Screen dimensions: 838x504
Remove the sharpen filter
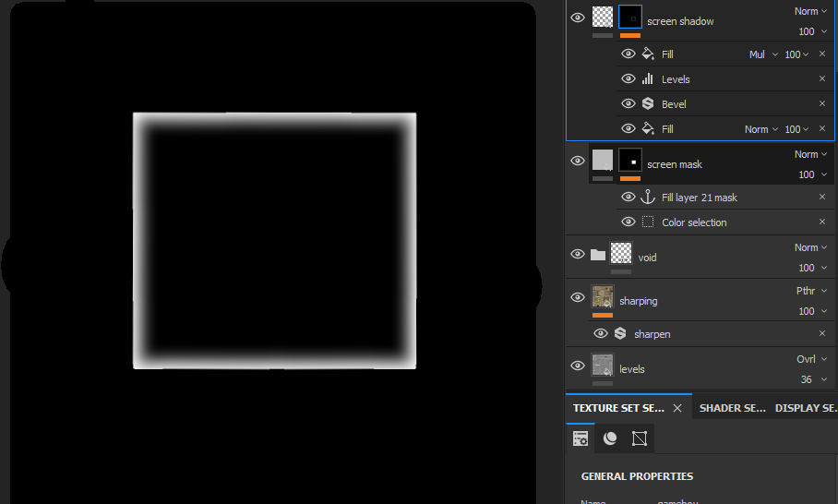[822, 333]
